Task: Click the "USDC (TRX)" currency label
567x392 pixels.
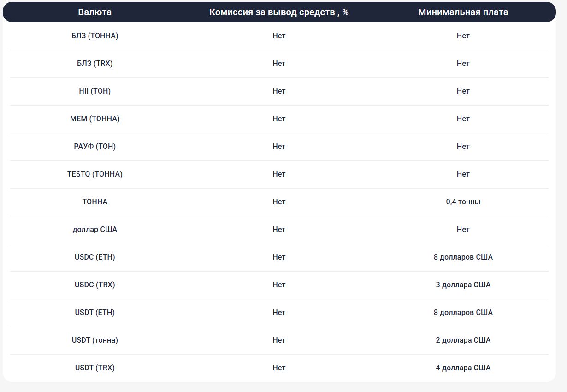Action: click(94, 285)
